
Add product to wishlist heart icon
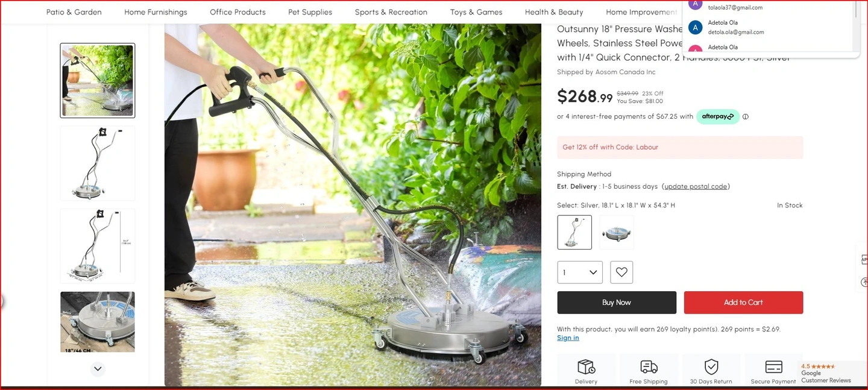(621, 272)
